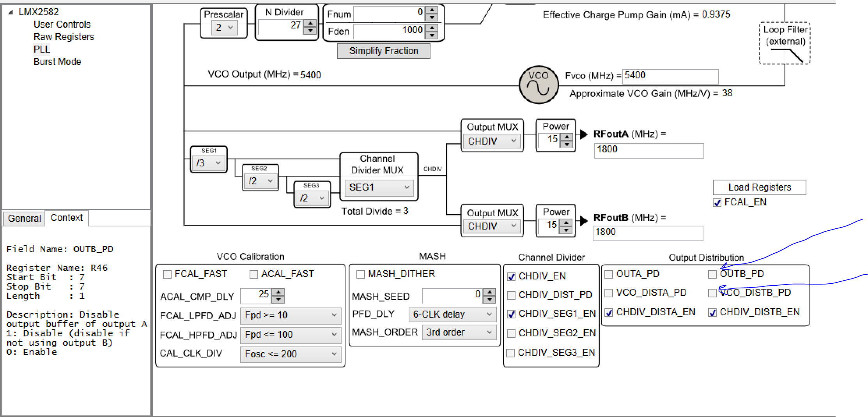Open the Channel Divider MUX dropdown
The height and width of the screenshot is (417, 868).
pyautogui.click(x=379, y=188)
